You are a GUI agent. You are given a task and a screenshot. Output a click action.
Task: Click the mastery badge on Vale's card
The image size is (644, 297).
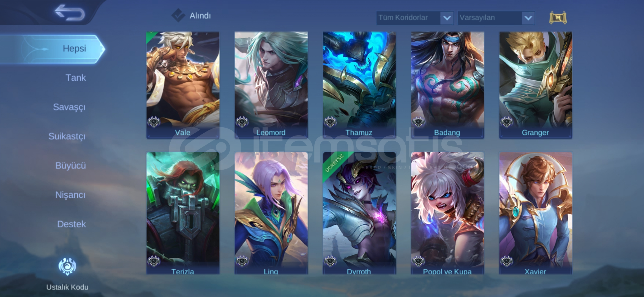coord(154,122)
